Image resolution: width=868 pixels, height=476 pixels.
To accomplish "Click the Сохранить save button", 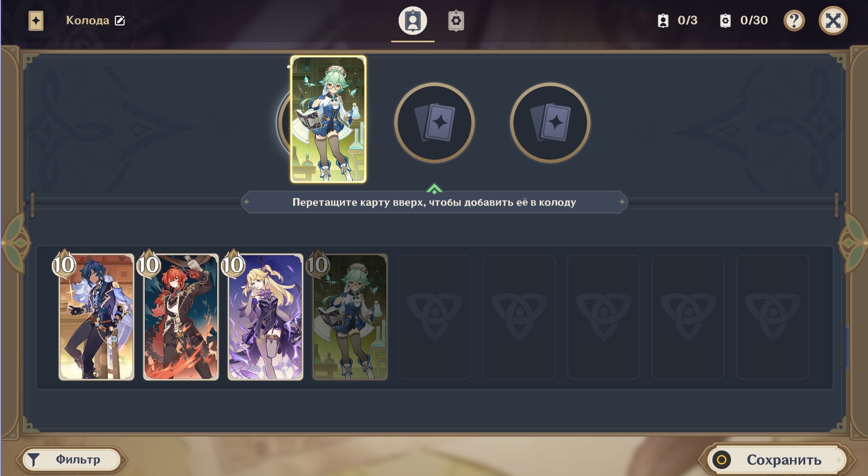I will [x=777, y=460].
